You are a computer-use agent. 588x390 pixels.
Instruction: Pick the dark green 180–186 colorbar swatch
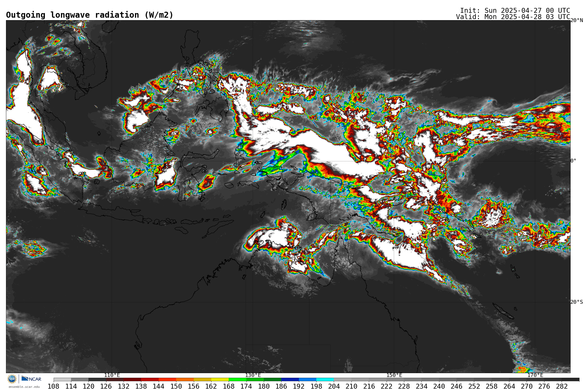point(272,380)
